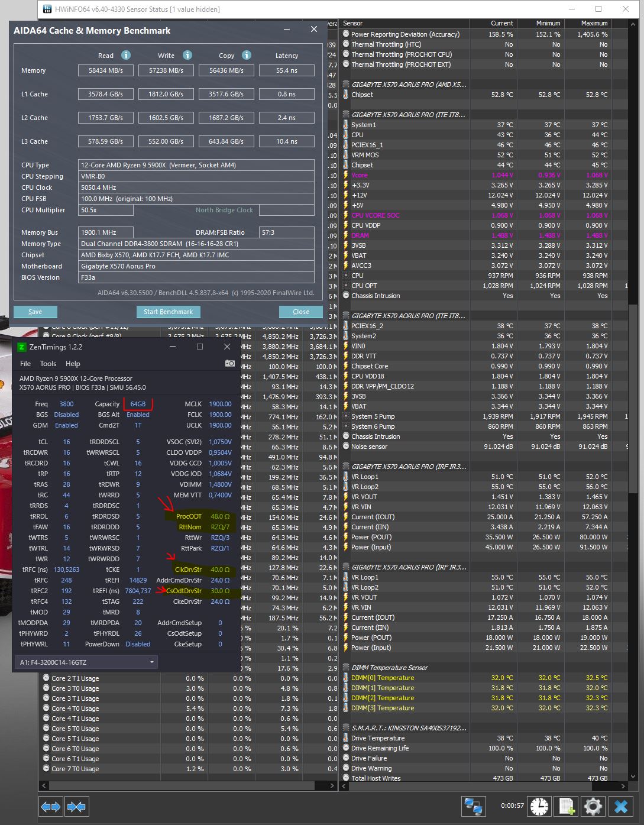Click the logging file icon in HWiNFO toolbar
Viewport: 644px width, 825px height.
(x=566, y=806)
